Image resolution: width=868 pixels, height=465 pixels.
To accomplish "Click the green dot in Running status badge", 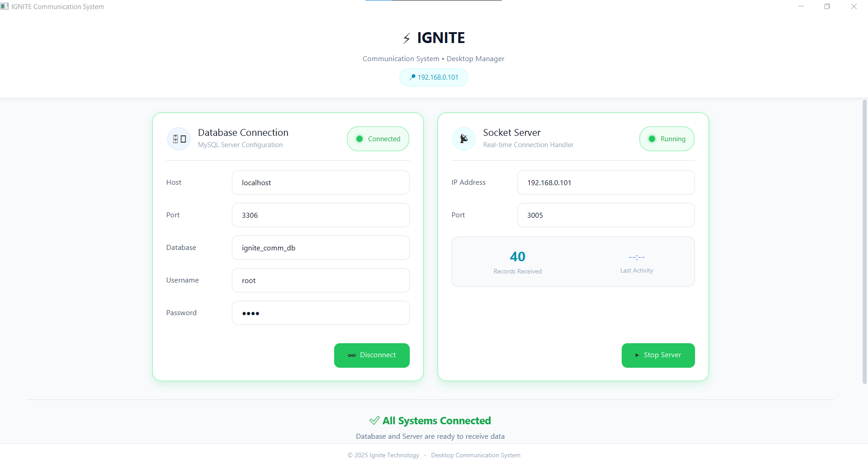I will coord(652,139).
